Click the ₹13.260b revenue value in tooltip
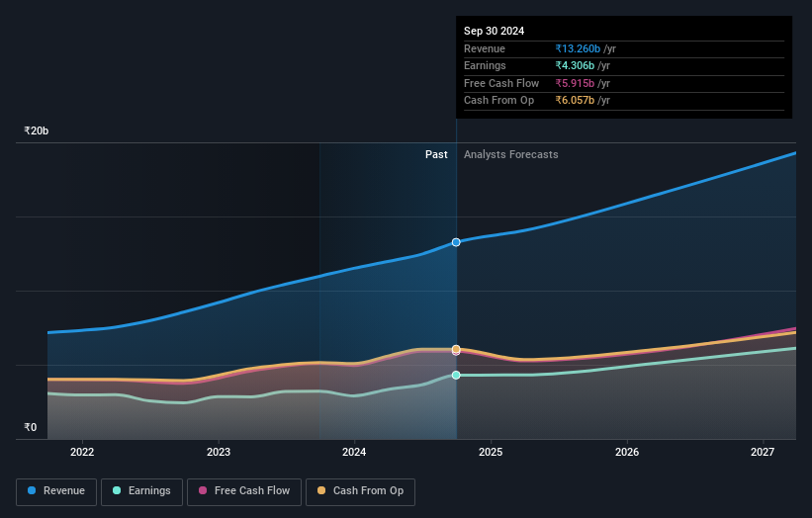 pyautogui.click(x=578, y=48)
